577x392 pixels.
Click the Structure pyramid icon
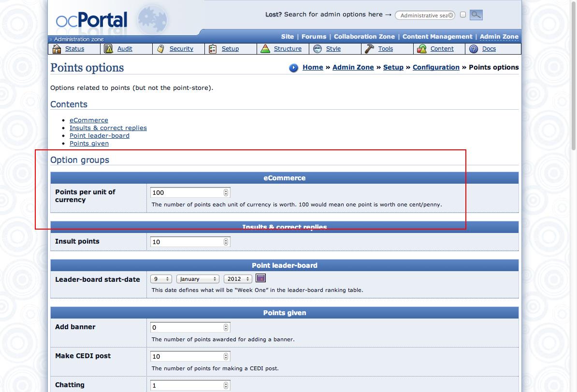click(265, 49)
